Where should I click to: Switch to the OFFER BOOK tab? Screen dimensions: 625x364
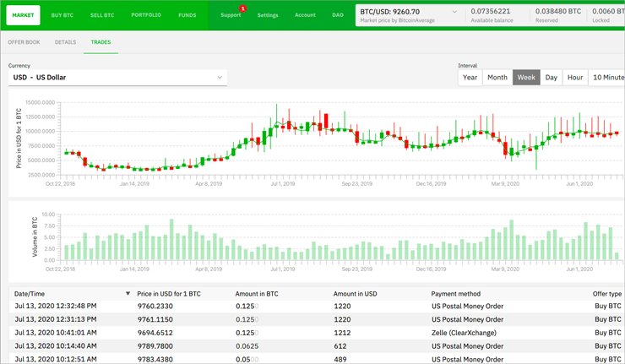click(x=24, y=42)
